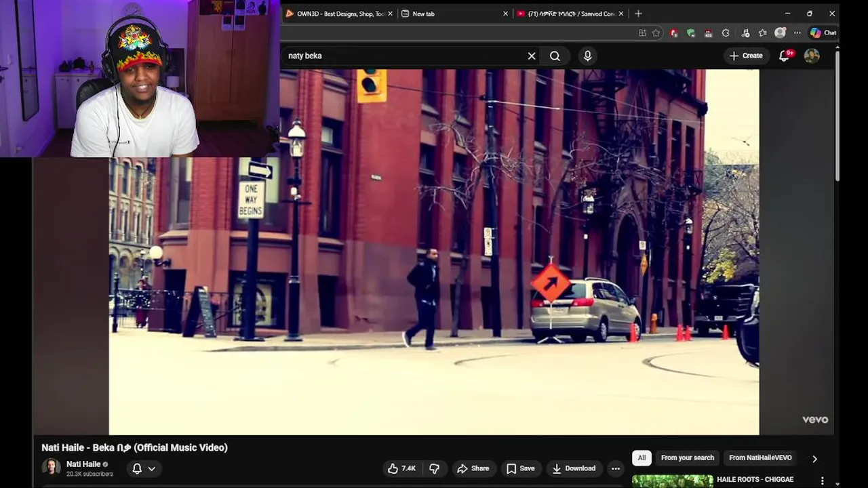The height and width of the screenshot is (488, 868).
Task: Open a new browser tab with plus
Action: pos(637,14)
